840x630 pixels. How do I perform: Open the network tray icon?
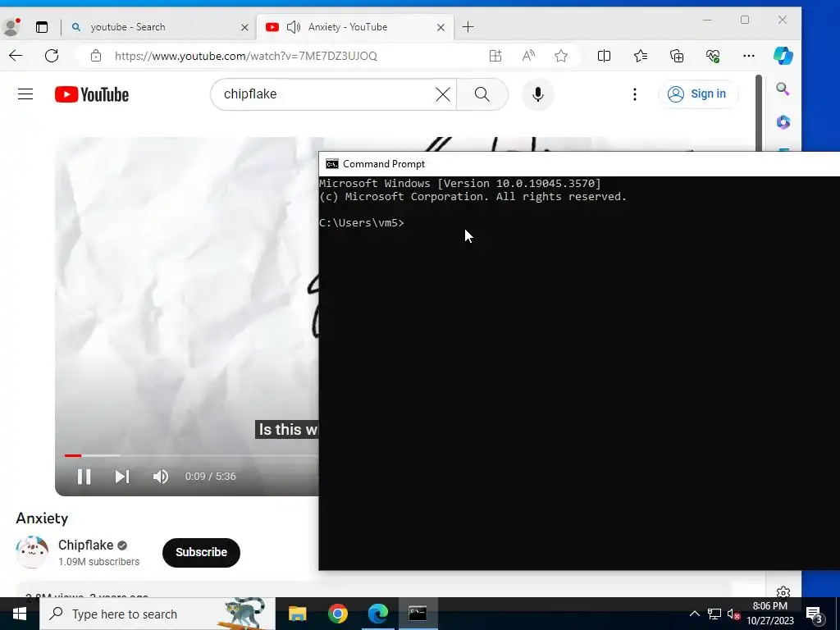(x=714, y=614)
